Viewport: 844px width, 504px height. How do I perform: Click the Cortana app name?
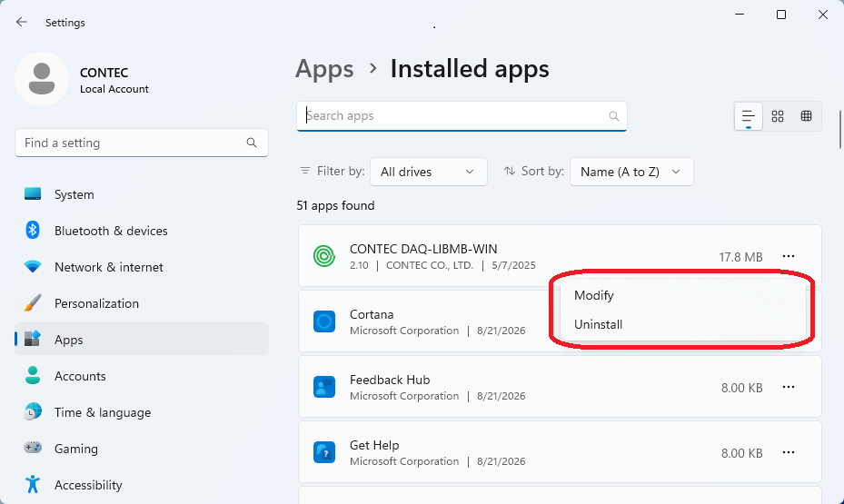point(372,314)
